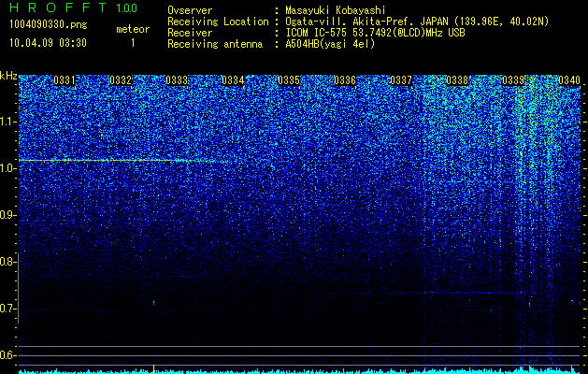Click the meteor count value 1

[133, 43]
